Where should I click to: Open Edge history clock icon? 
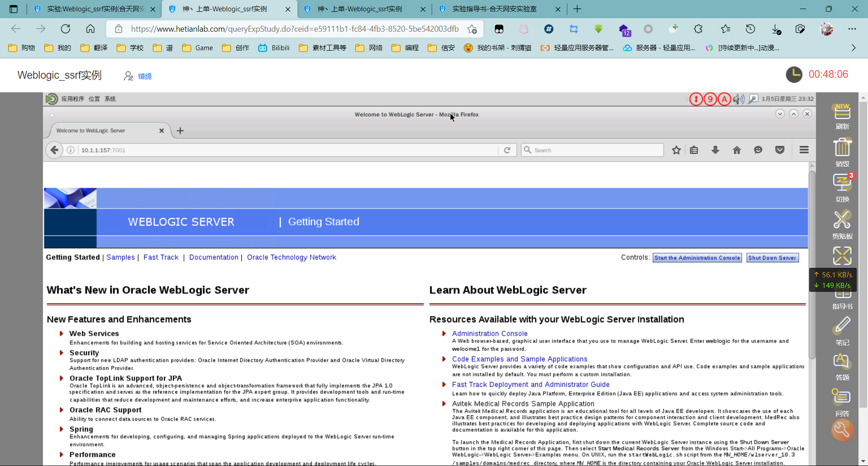coord(750,29)
